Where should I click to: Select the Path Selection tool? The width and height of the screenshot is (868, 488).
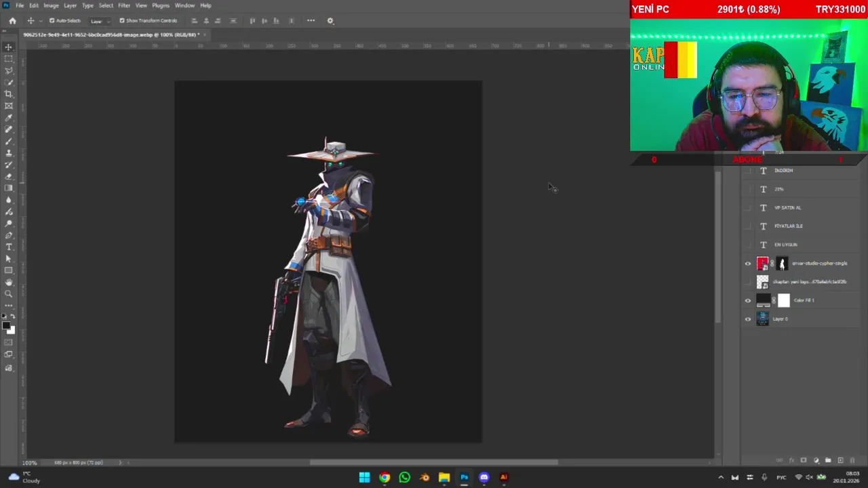coord(9,259)
